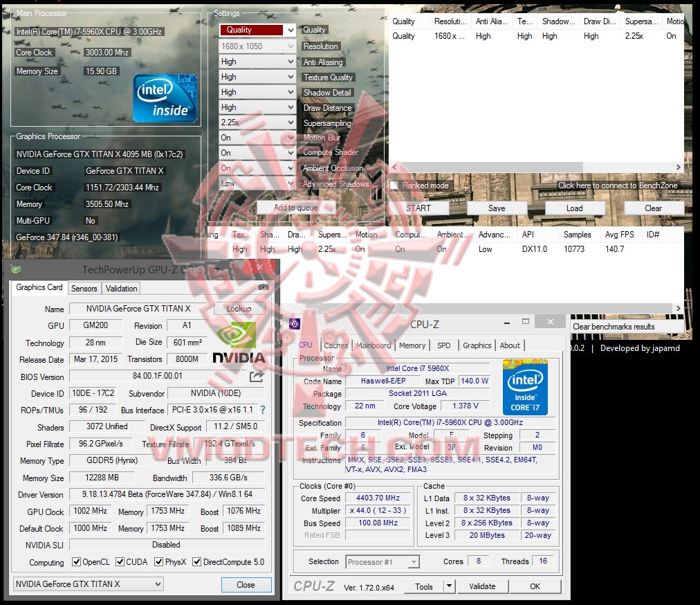Click the Clear button
This screenshot has height=605, width=700.
click(653, 208)
